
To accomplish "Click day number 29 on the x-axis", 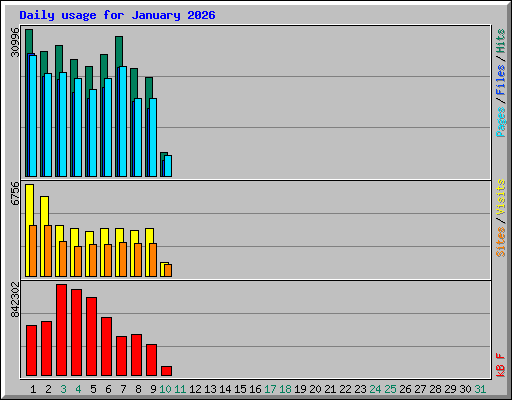I will pyautogui.click(x=450, y=389).
